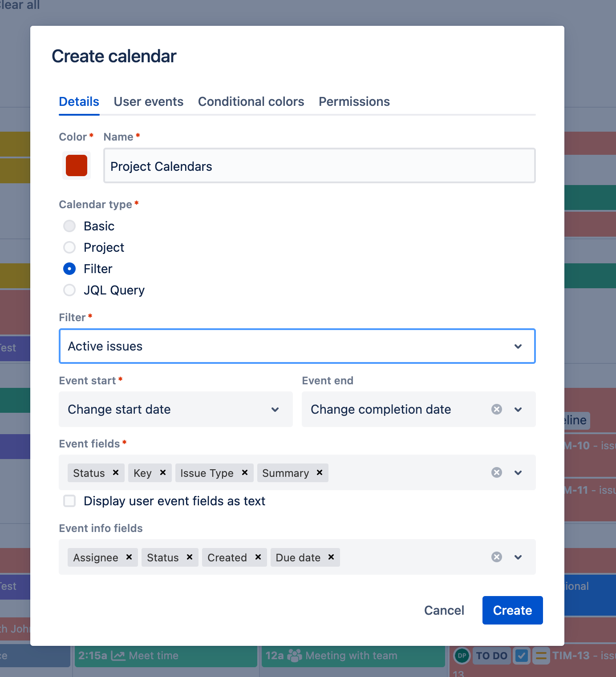616x677 pixels.
Task: Clear the Event end date selection
Action: (x=497, y=409)
